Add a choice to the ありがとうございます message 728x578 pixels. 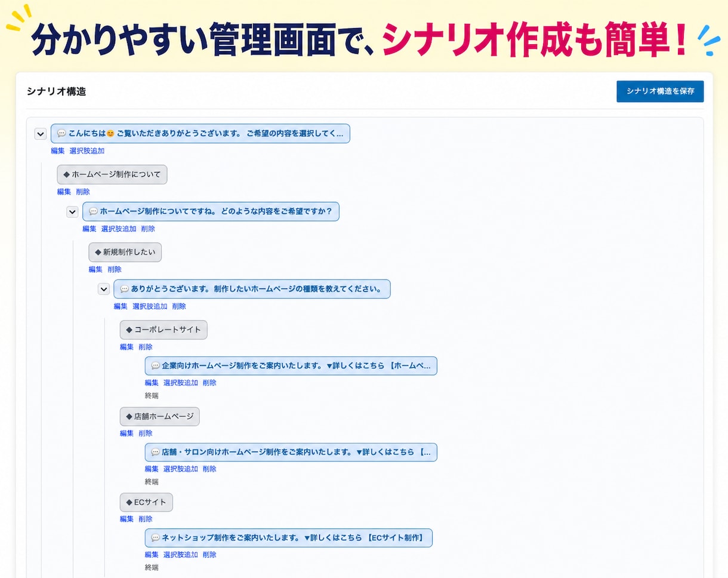coord(150,306)
